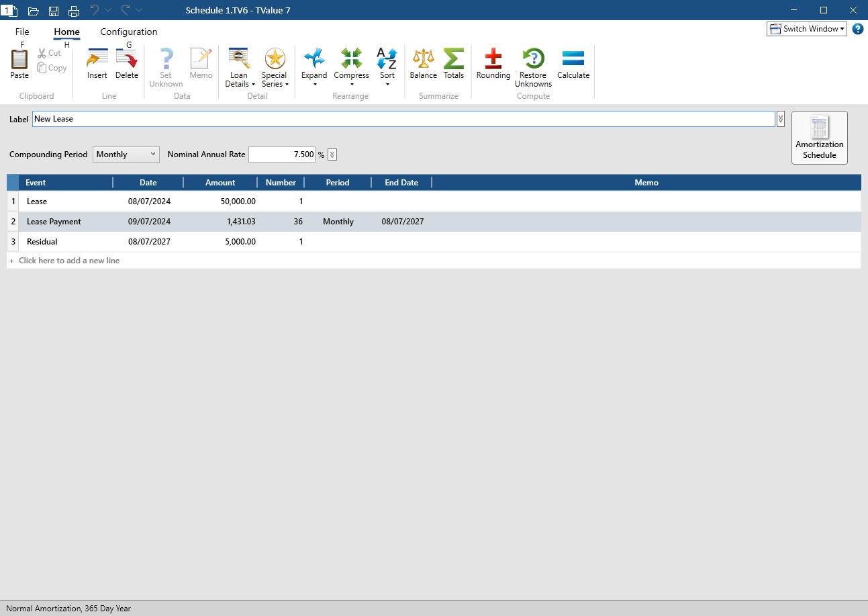Click the Copy icon
Screen dimensions: 868x616
[42, 68]
